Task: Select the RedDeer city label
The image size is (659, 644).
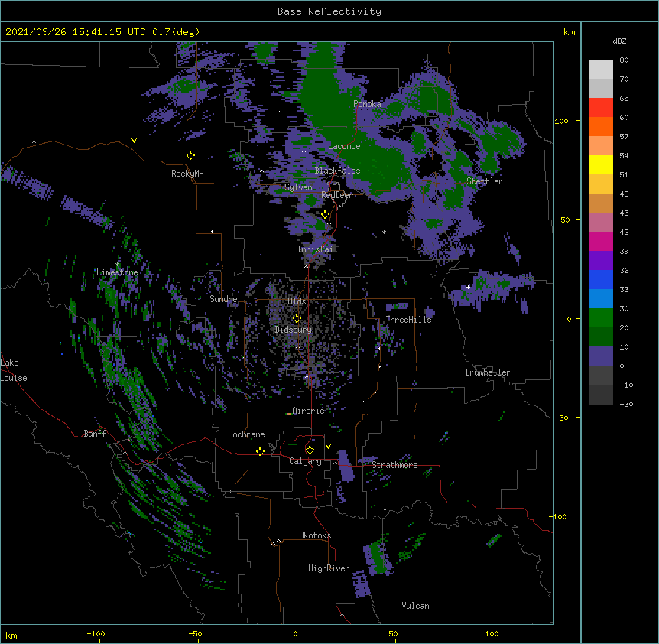Action: pyautogui.click(x=336, y=195)
